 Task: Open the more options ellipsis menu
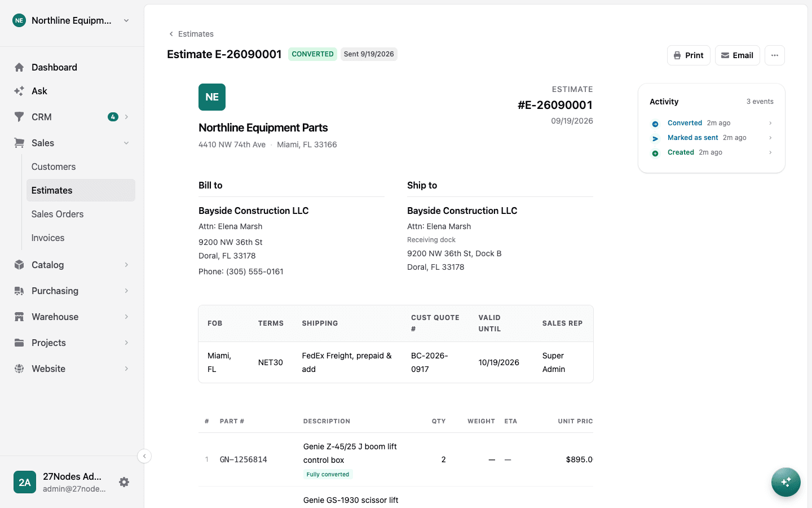pyautogui.click(x=775, y=55)
